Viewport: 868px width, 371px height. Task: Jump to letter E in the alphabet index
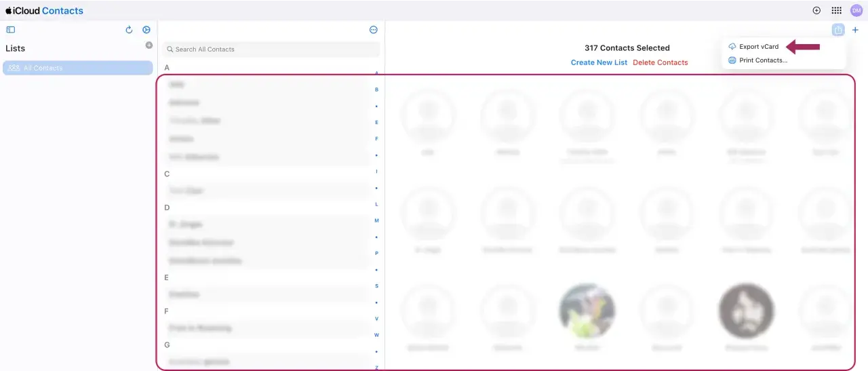click(x=376, y=122)
